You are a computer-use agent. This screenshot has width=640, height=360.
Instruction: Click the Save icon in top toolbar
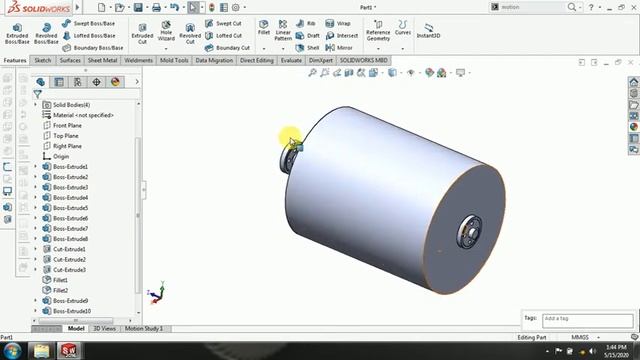pyautogui.click(x=138, y=7)
